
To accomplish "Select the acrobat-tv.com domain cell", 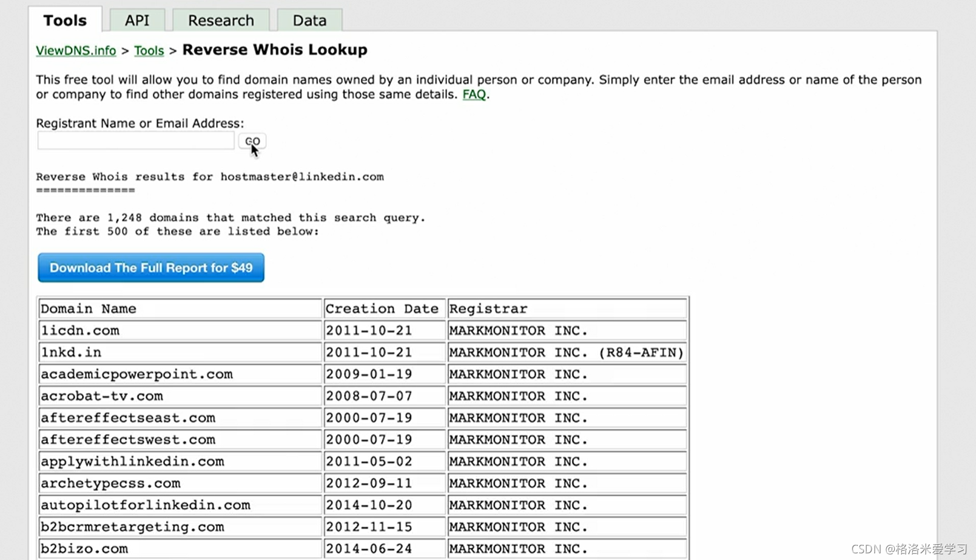I will [180, 396].
